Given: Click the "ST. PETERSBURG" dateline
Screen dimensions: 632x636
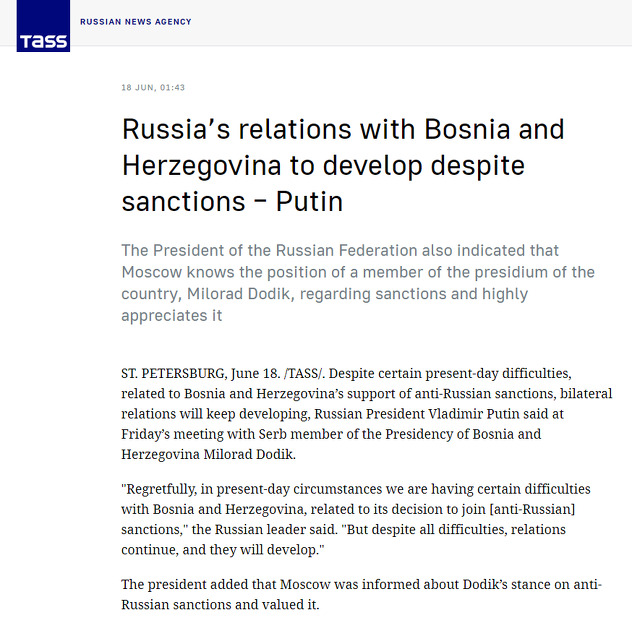Looking at the screenshot, I should [x=173, y=374].
